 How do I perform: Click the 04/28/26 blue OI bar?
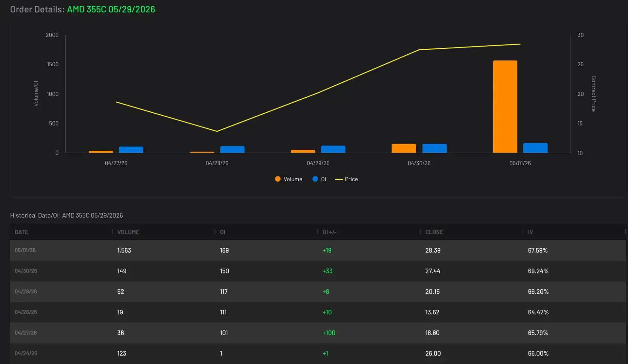tap(232, 149)
